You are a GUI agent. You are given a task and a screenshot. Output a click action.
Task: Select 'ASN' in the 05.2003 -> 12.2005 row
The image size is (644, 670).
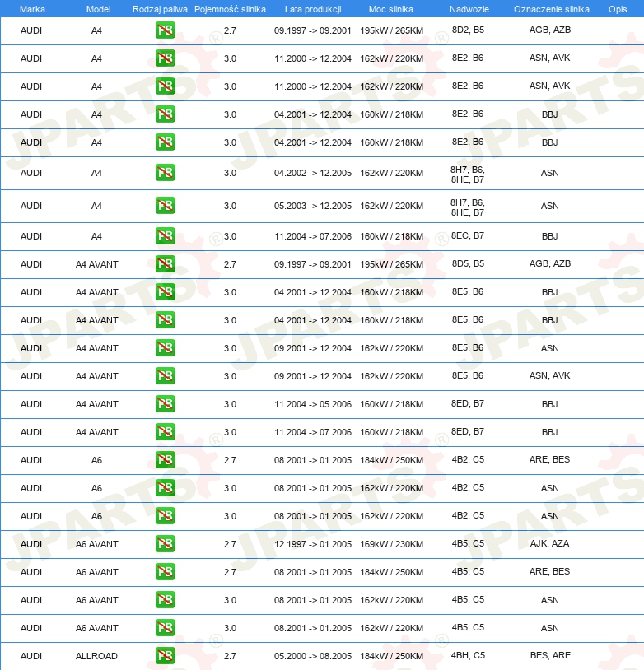point(550,206)
